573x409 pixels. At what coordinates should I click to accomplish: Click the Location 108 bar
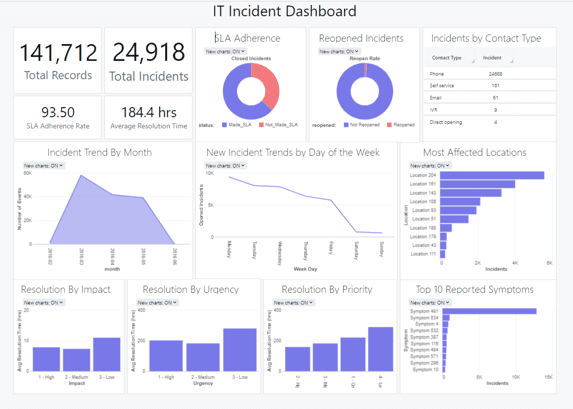(460, 202)
